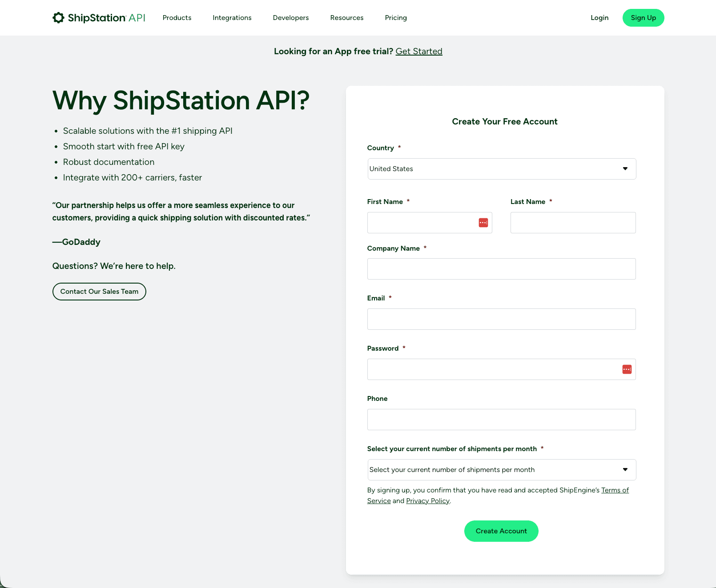Open the Terms of Service link

615,490
